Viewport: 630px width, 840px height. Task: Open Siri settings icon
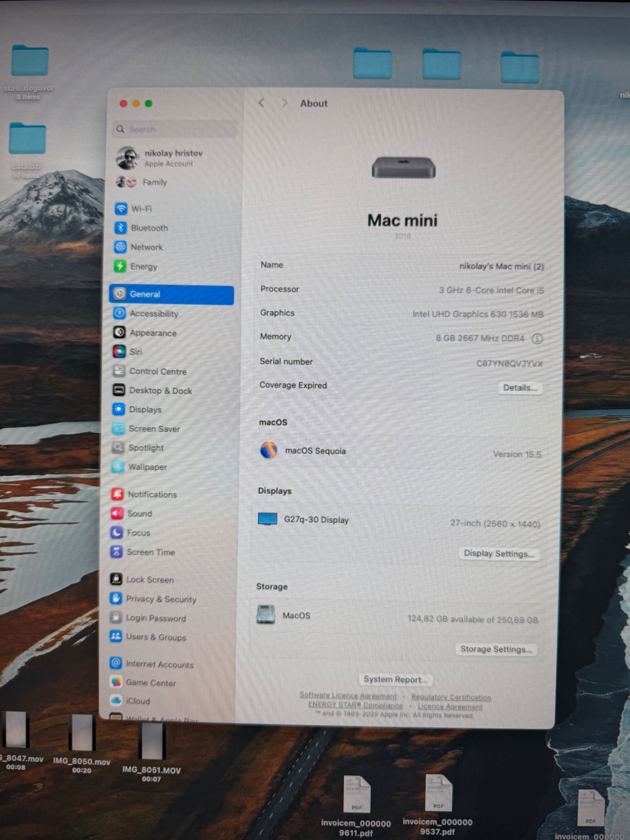coord(119,351)
